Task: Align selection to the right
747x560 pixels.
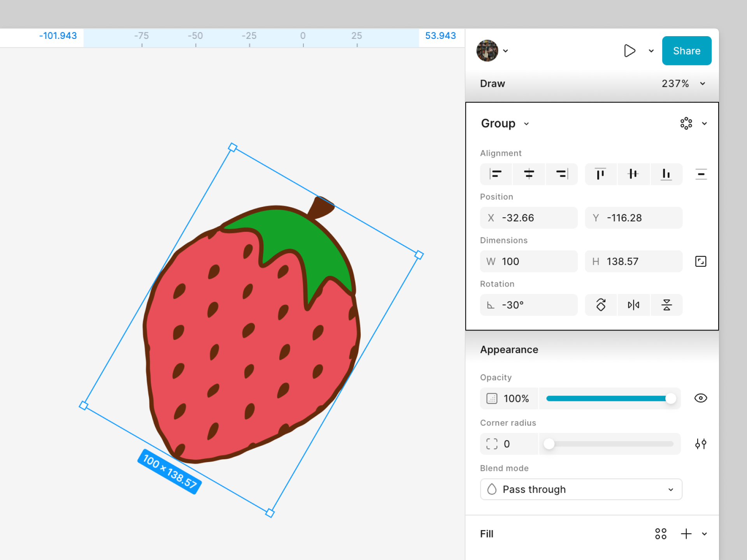Action: [x=561, y=174]
